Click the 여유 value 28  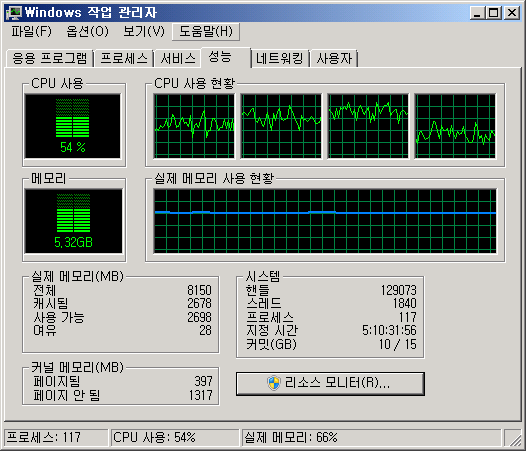click(x=205, y=331)
